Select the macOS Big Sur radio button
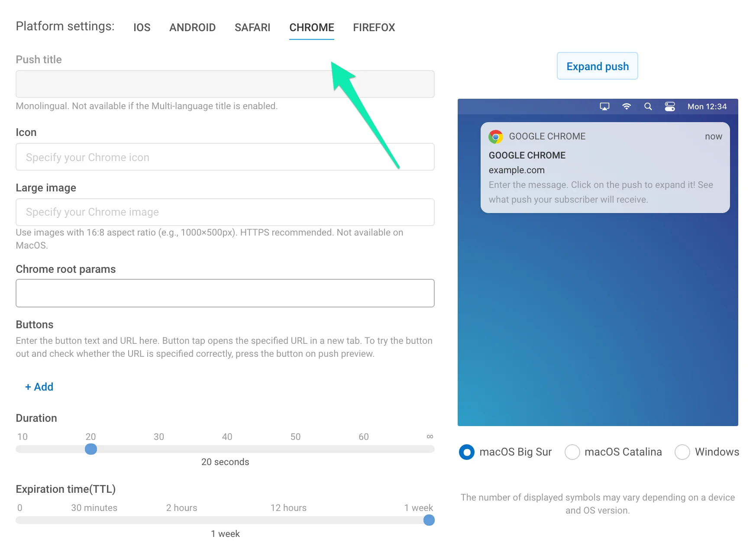The image size is (756, 556). [467, 452]
